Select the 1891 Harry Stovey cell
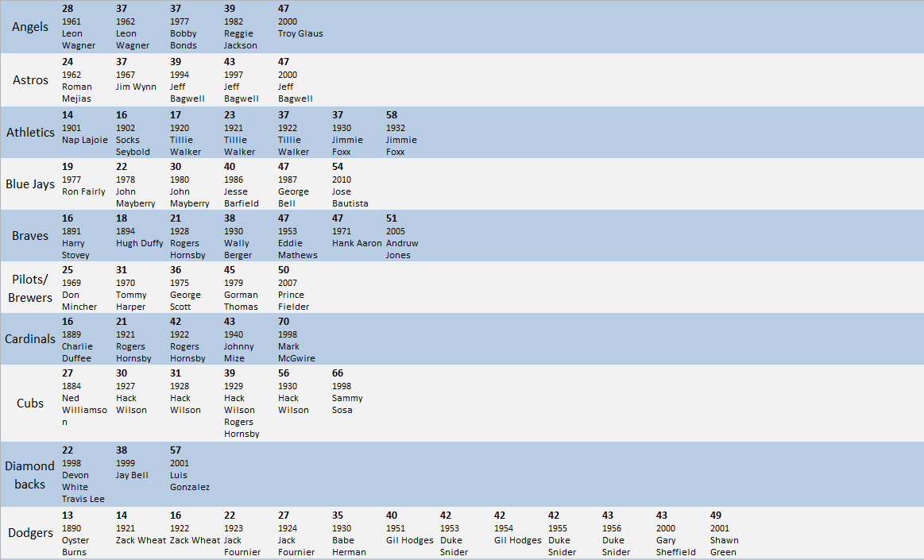The height and width of the screenshot is (560, 924). [x=76, y=237]
